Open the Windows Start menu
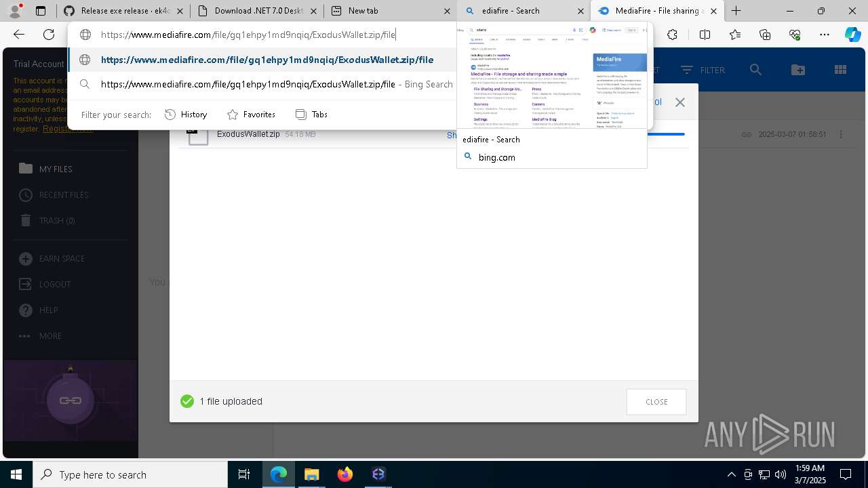 16,474
